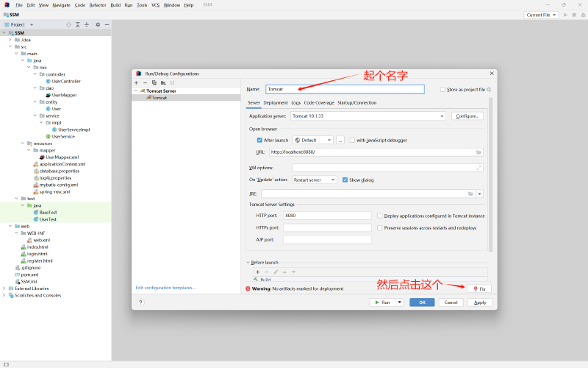Open the JRE dropdown arrow

pos(480,194)
